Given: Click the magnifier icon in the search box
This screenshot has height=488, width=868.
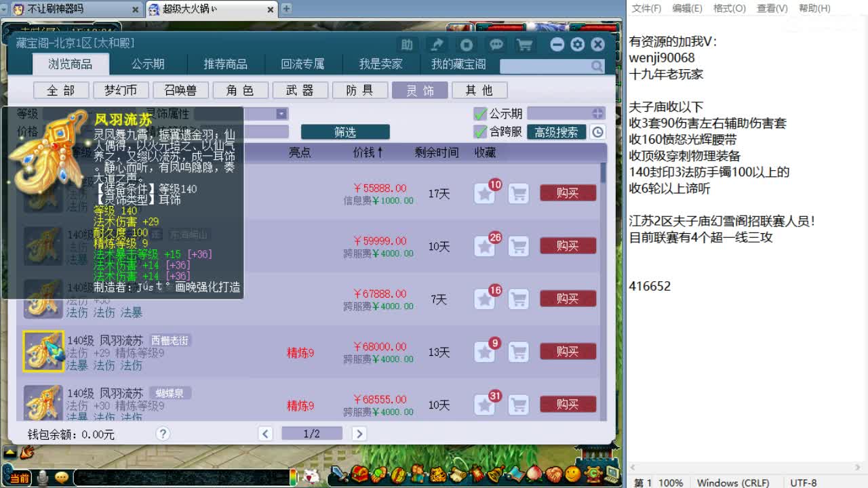Looking at the screenshot, I should 596,66.
